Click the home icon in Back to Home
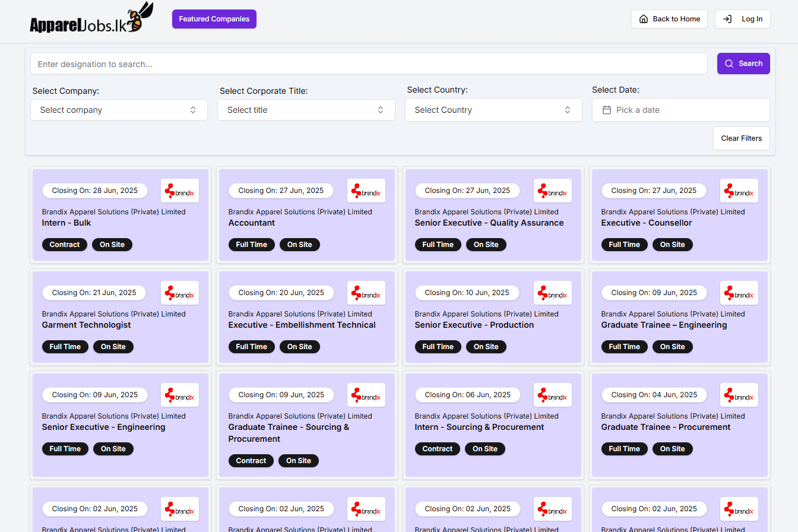798x532 pixels. pyautogui.click(x=644, y=19)
